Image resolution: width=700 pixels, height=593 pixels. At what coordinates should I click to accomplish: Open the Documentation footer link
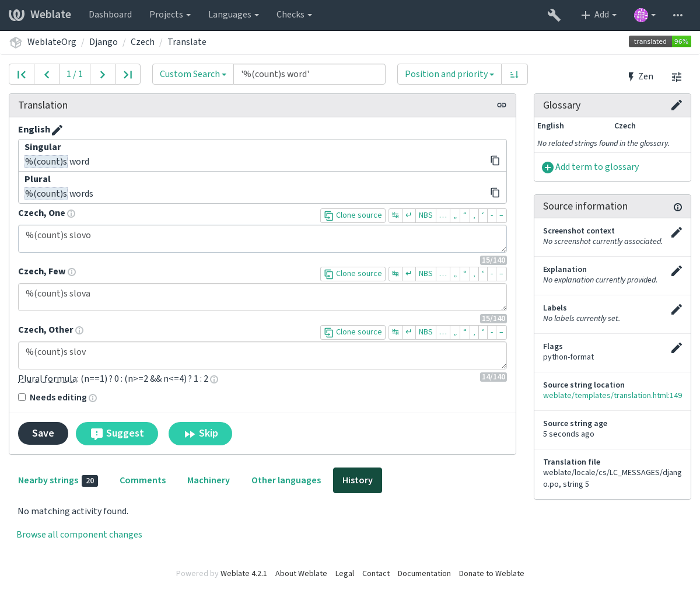pos(424,574)
